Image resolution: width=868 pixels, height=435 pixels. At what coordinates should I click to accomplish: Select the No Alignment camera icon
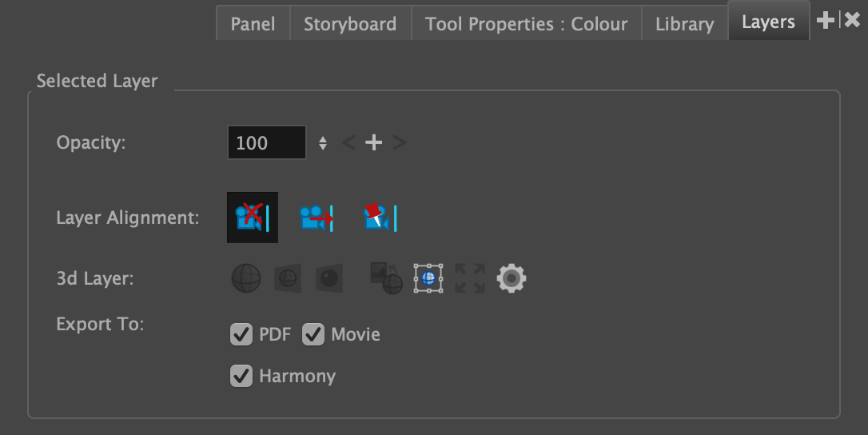click(252, 217)
